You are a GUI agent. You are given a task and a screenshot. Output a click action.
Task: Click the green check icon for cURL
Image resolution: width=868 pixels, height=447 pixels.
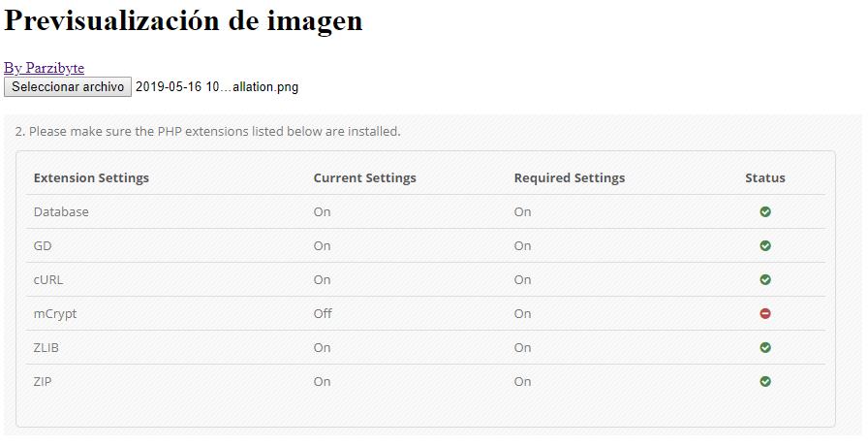tap(765, 279)
